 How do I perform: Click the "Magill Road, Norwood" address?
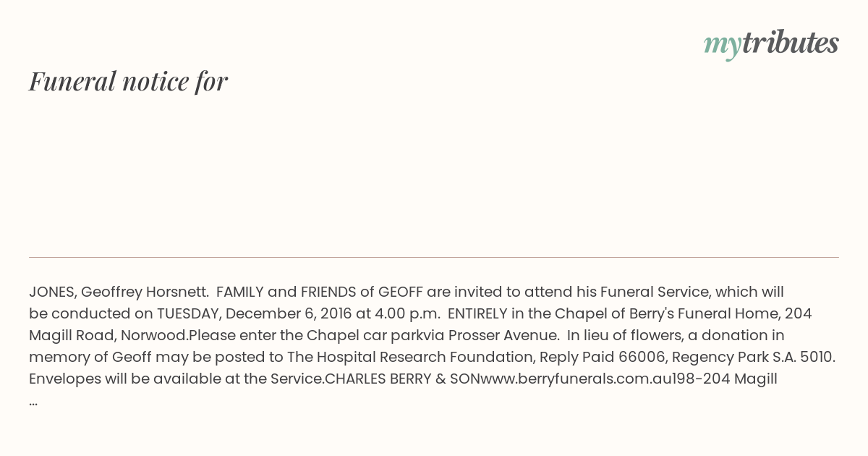[x=109, y=336]
